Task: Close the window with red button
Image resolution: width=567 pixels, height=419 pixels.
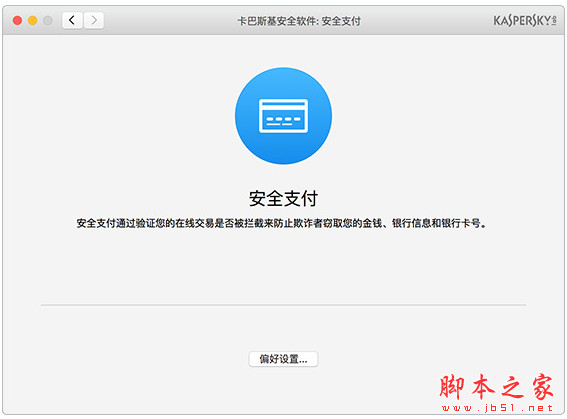Action: point(17,21)
